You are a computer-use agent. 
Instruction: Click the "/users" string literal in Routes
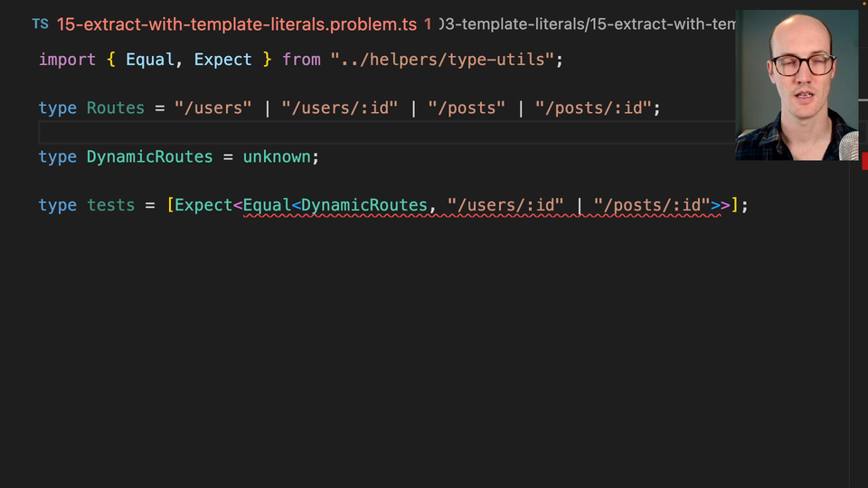pos(213,108)
